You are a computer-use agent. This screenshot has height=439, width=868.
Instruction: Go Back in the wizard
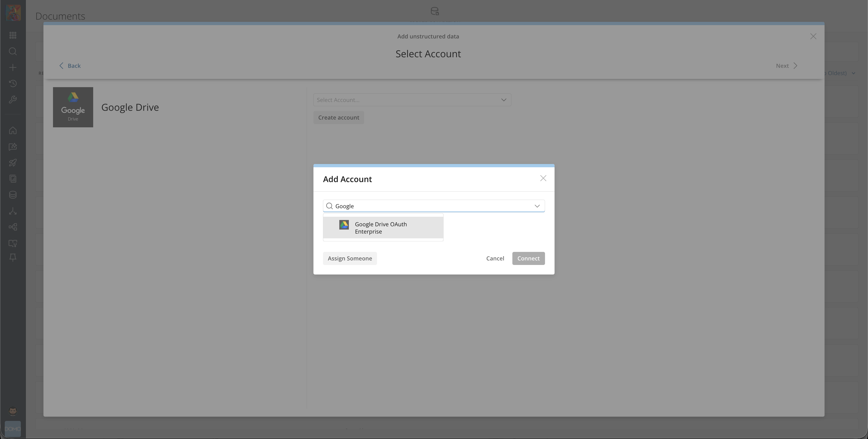pyautogui.click(x=70, y=66)
